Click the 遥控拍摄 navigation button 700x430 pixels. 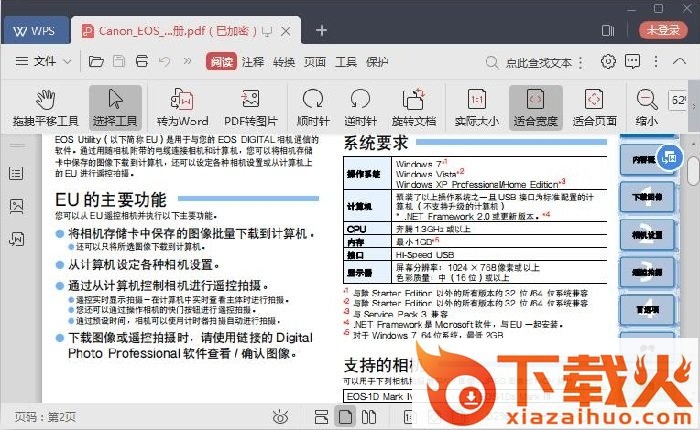pyautogui.click(x=647, y=272)
